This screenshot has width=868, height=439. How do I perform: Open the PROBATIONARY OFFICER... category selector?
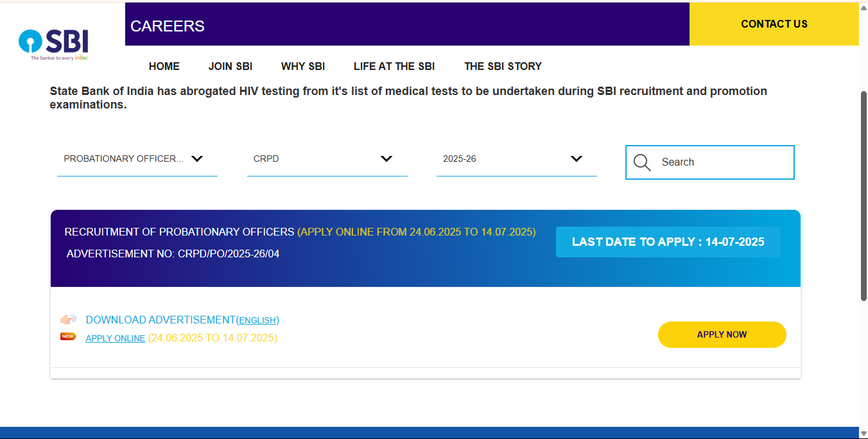pos(137,159)
